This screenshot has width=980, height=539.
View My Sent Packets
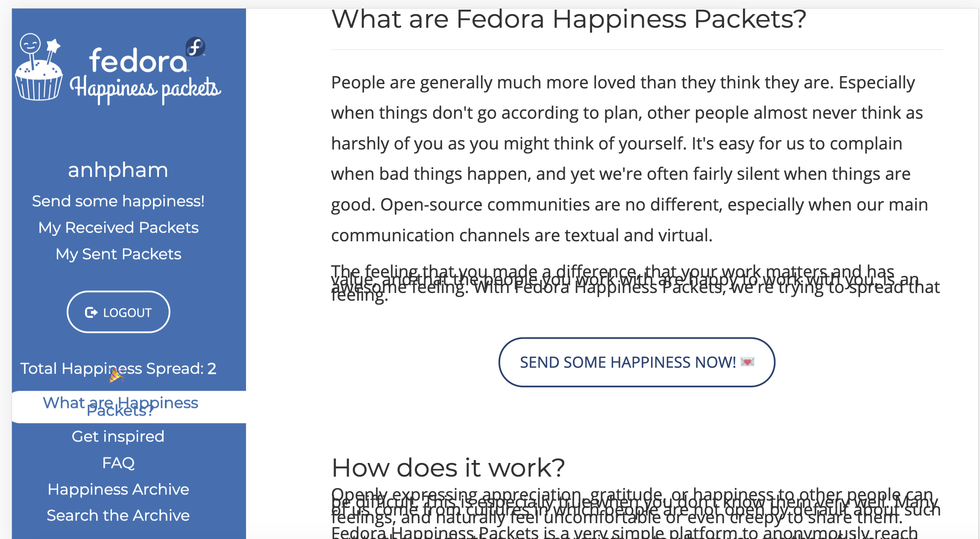click(x=118, y=254)
